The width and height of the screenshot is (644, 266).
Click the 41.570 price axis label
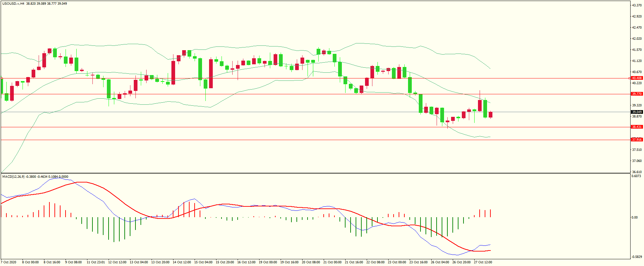click(637, 50)
